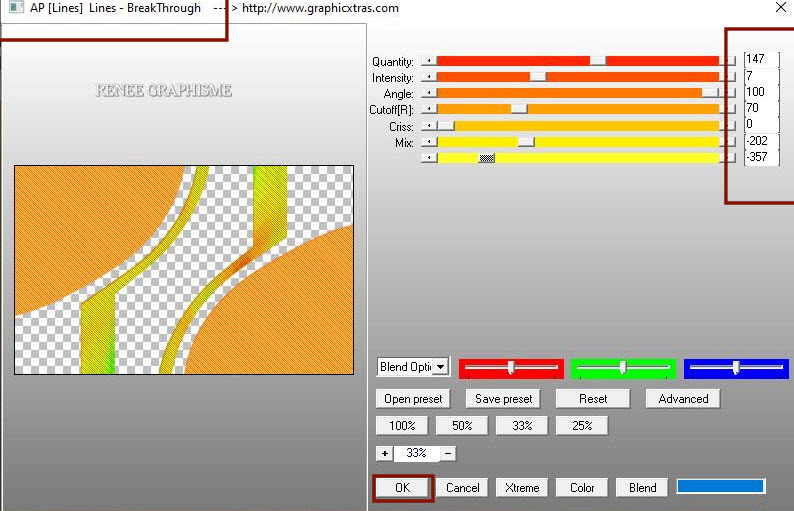Viewport: 794px width, 511px height.
Task: Click Angle value field 100
Action: 761,92
